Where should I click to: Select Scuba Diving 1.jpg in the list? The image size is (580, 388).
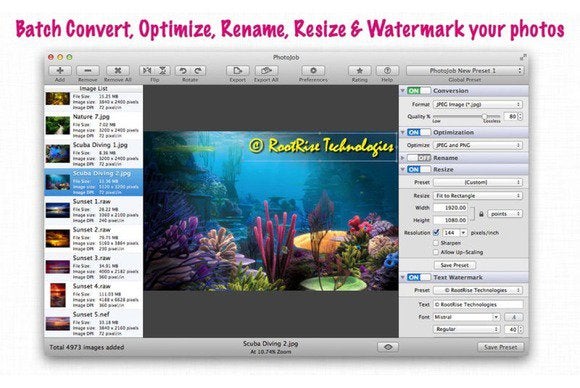pos(94,154)
